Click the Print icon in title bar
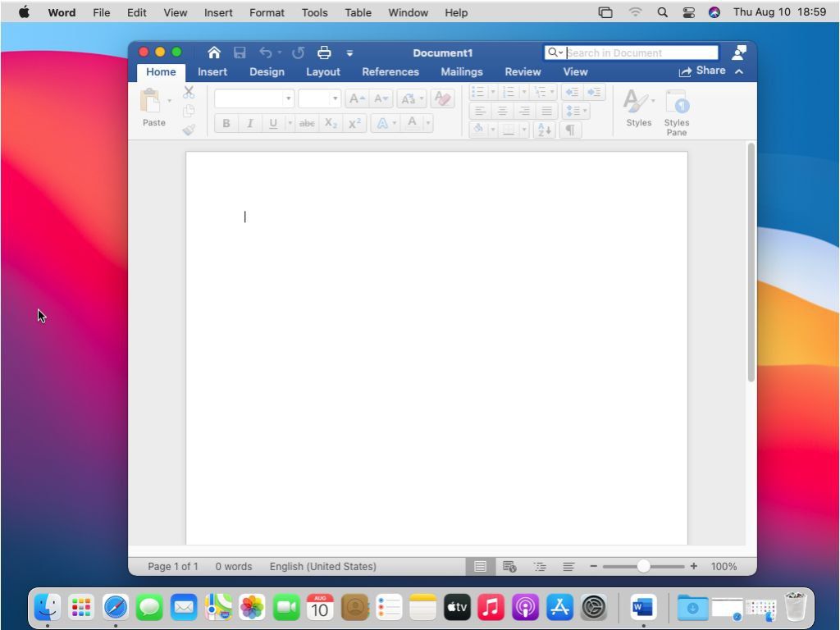Viewport: 840px width, 630px height. pos(324,53)
